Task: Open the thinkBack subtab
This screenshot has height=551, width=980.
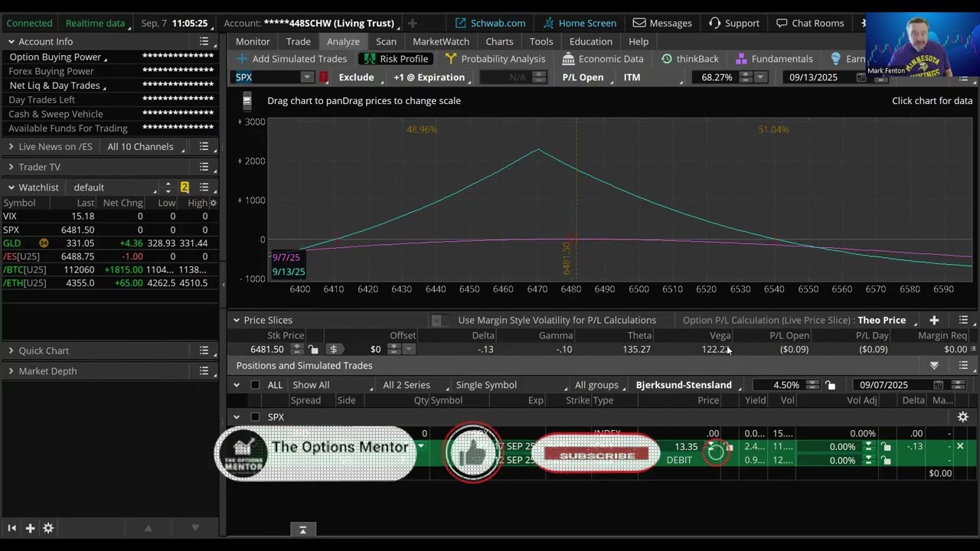Action: pyautogui.click(x=690, y=59)
